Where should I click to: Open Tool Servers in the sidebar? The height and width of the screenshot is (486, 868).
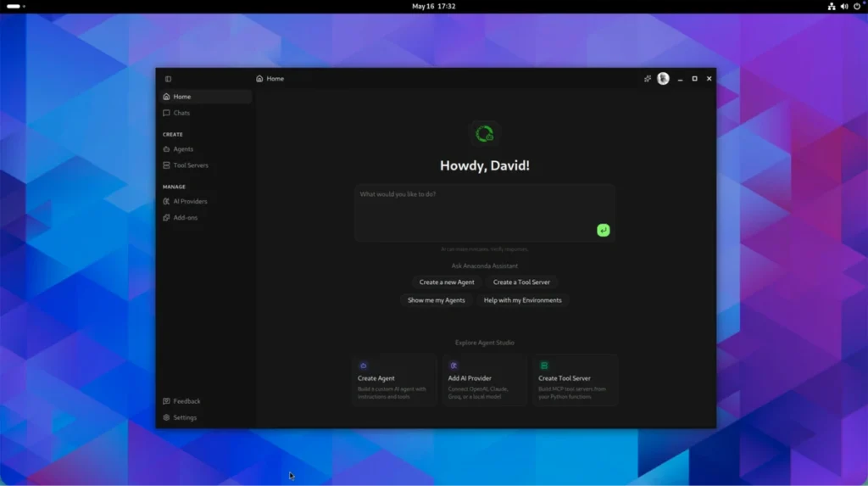click(205, 165)
